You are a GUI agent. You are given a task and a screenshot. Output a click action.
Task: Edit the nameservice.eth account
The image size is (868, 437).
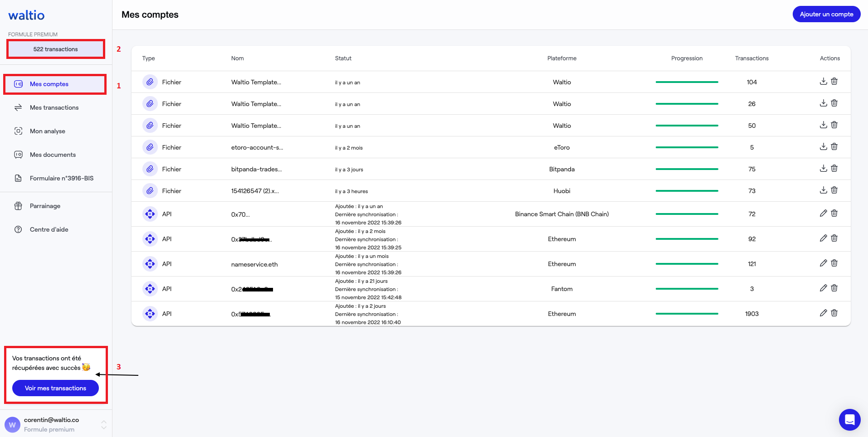click(x=824, y=263)
